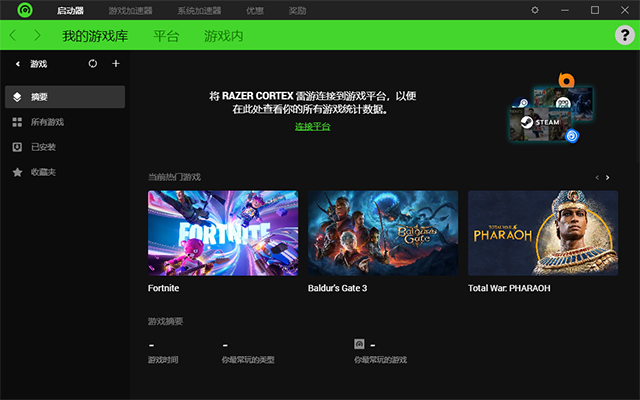Click the 摘要 layers icon
This screenshot has width=640, height=400.
17,97
